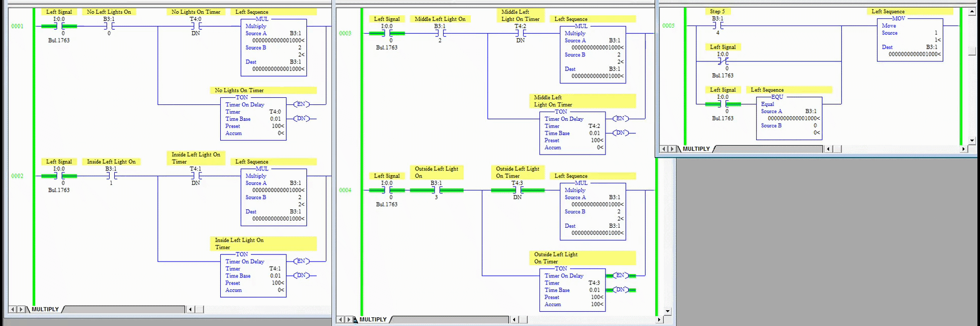
Task: Click previous-tab arrow in right window
Action: [664, 149]
